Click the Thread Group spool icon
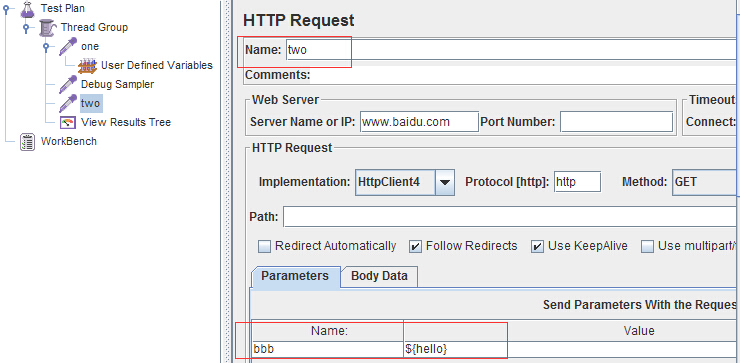This screenshot has height=363, width=740. (48, 28)
